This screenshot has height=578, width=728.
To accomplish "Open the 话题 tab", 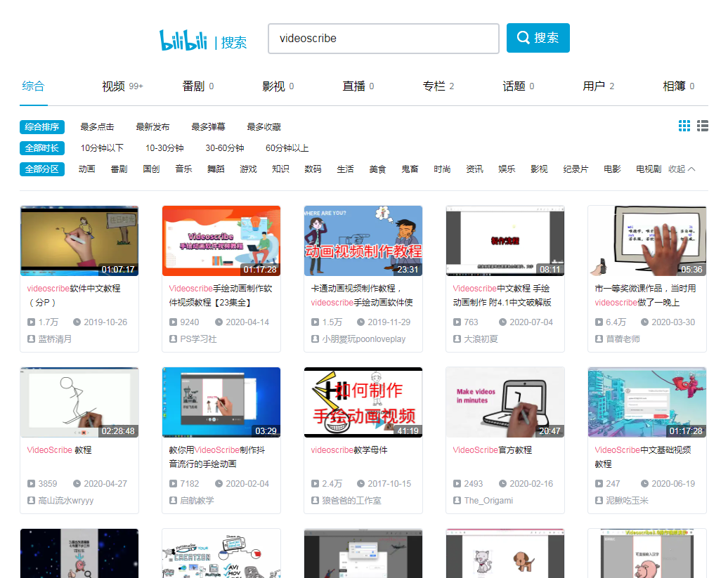I will (x=518, y=86).
